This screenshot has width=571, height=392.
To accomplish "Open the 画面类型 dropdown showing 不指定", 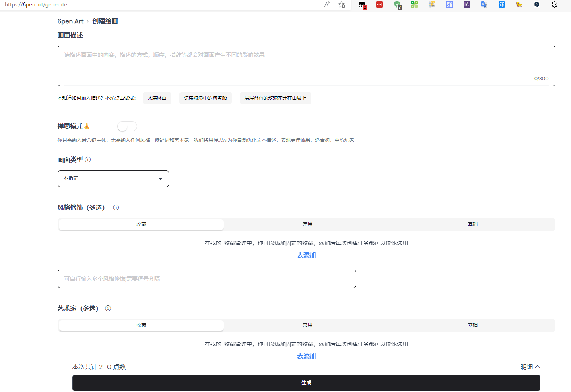I will (113, 179).
